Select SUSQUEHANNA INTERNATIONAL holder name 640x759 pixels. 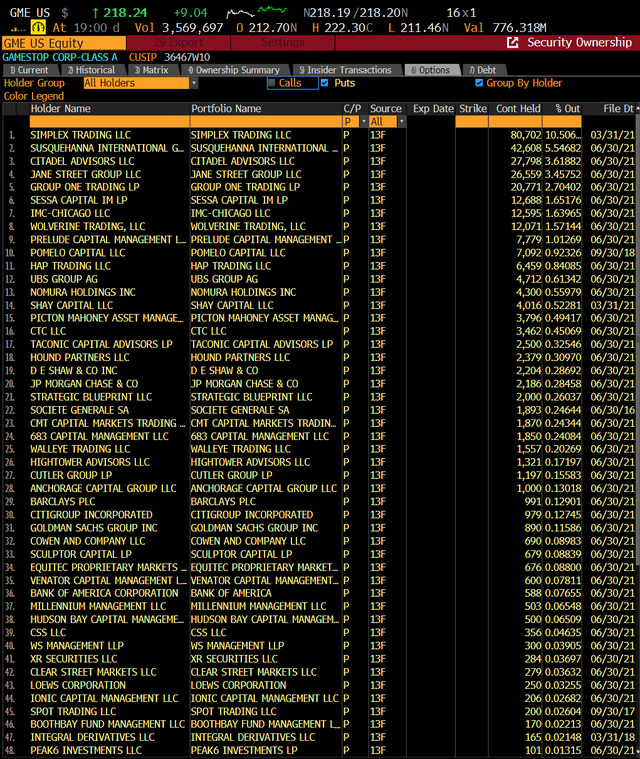click(x=107, y=148)
